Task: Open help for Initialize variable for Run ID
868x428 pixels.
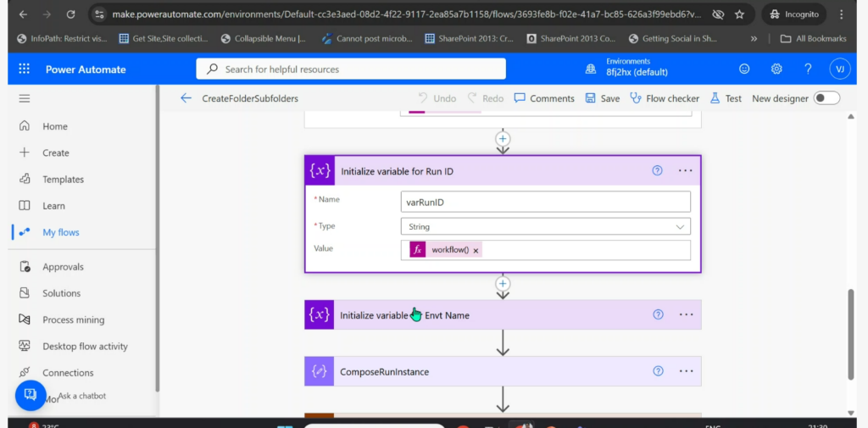Action: click(657, 170)
